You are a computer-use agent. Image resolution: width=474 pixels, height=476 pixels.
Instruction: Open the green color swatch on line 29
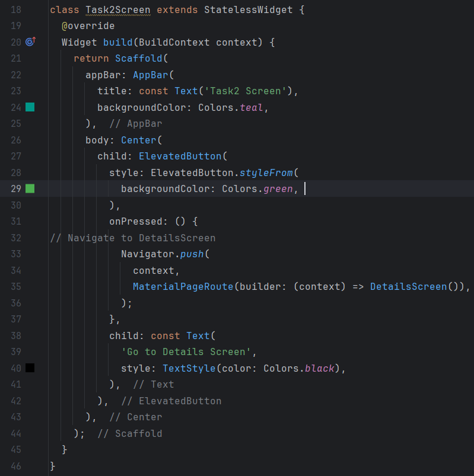[x=30, y=189]
